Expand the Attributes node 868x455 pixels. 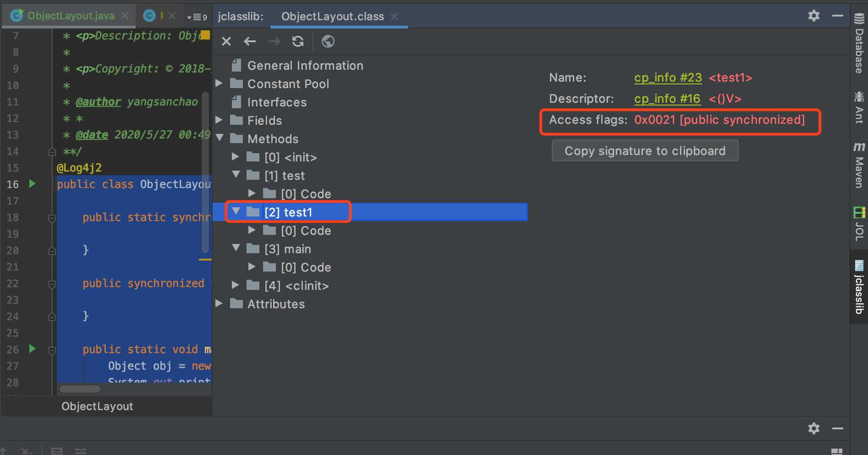(x=219, y=304)
